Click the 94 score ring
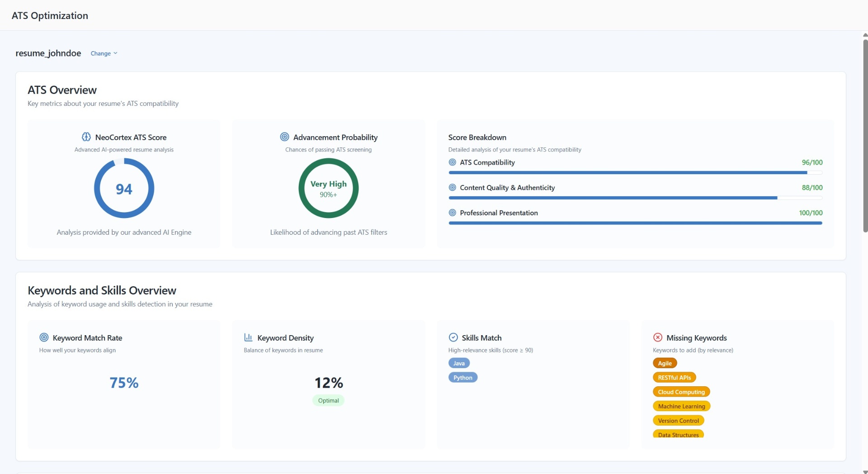Viewport: 868px width, 474px height. [x=124, y=188]
